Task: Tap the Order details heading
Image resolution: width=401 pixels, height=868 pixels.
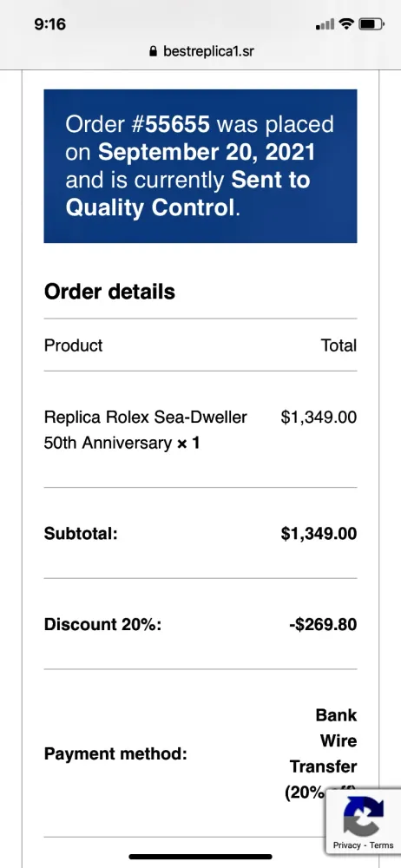Action: (109, 292)
